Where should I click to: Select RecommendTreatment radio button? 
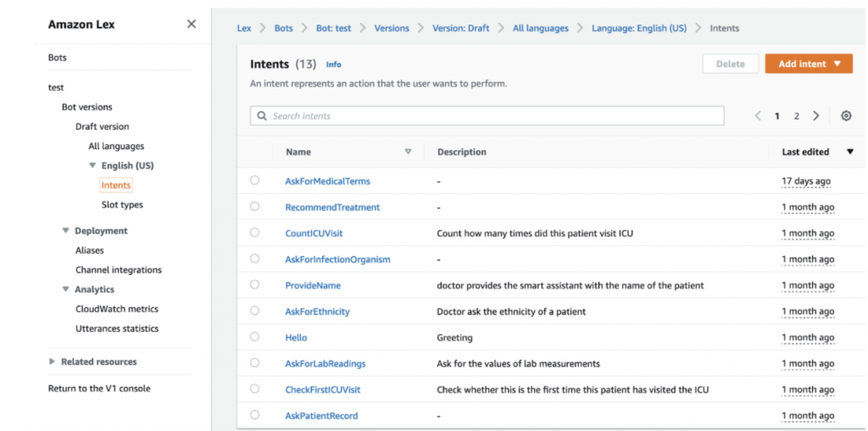point(254,206)
